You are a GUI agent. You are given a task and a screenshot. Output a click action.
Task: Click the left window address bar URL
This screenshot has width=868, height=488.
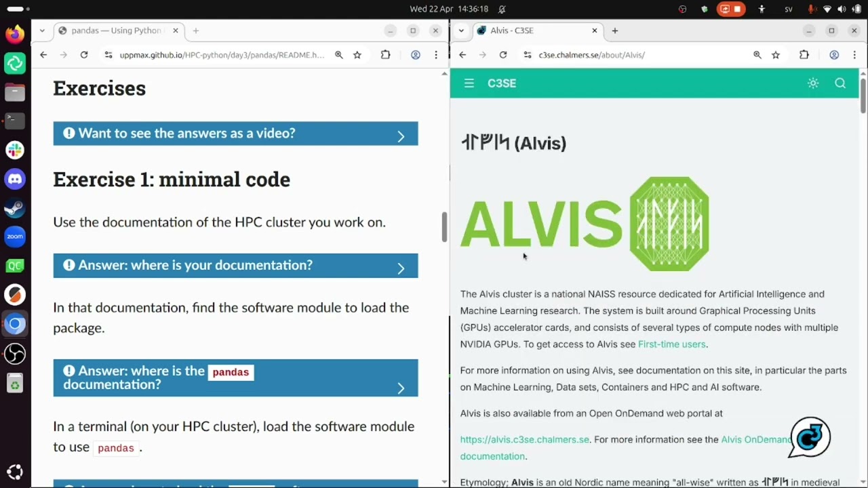(x=222, y=55)
